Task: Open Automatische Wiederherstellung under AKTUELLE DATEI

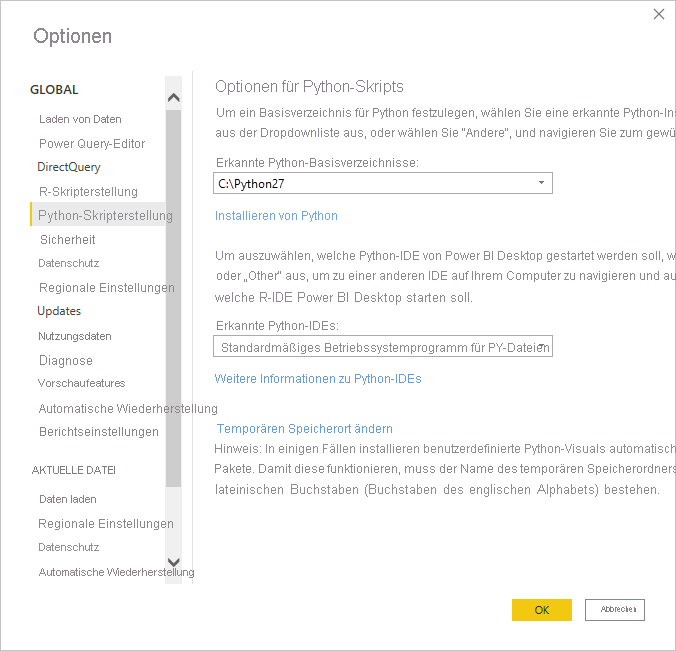Action: 116,572
